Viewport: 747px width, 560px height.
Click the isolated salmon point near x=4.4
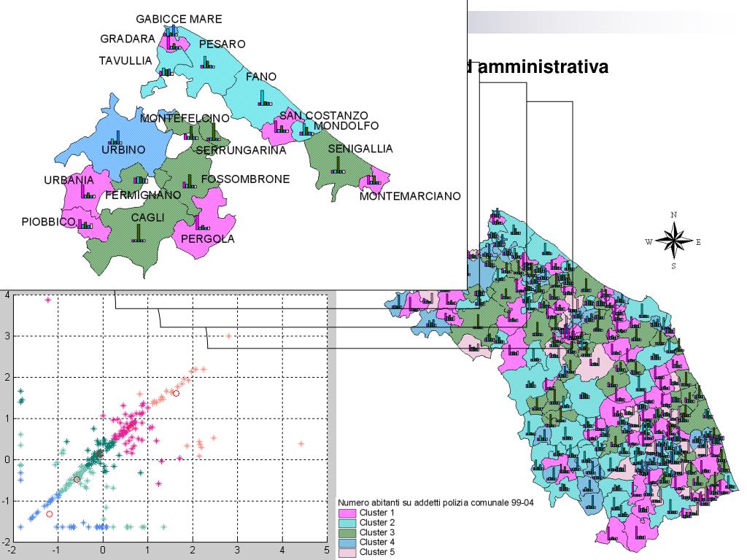point(301,444)
